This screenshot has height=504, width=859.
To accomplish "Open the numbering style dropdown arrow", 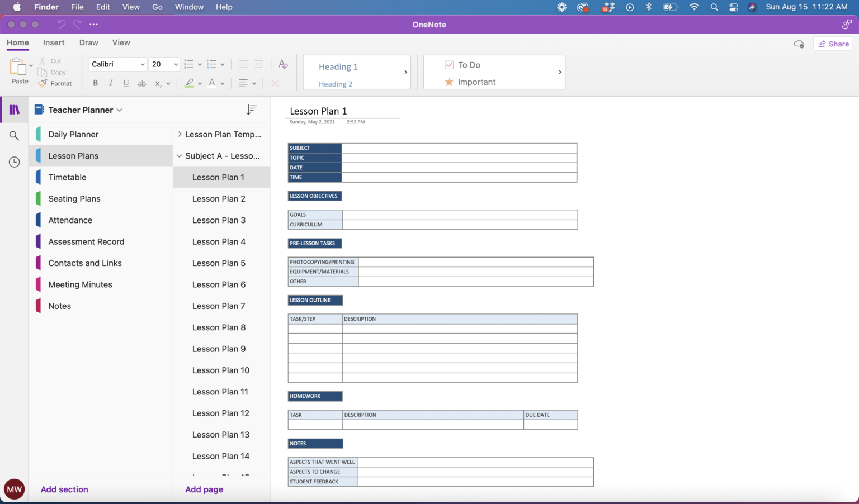I will point(223,64).
